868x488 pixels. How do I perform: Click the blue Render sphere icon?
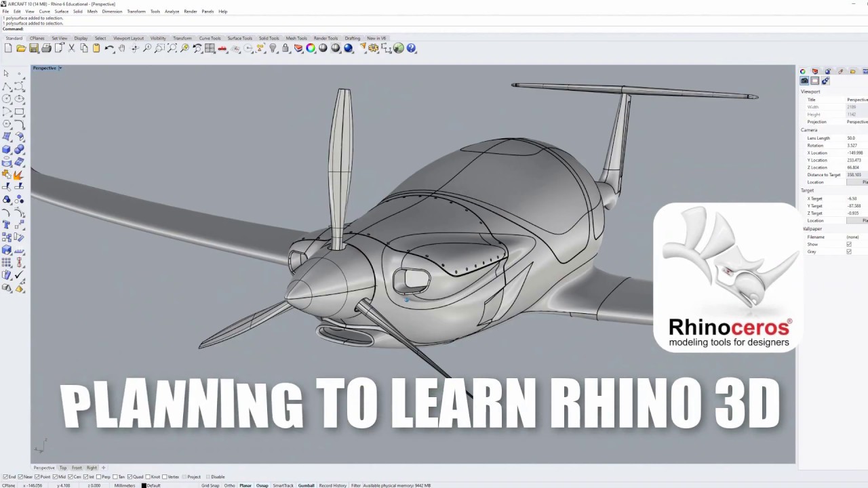[x=349, y=48]
